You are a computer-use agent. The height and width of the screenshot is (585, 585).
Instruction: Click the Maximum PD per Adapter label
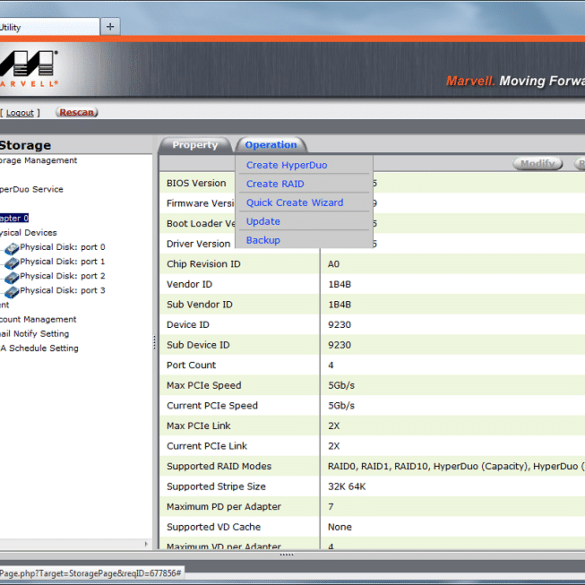click(223, 507)
